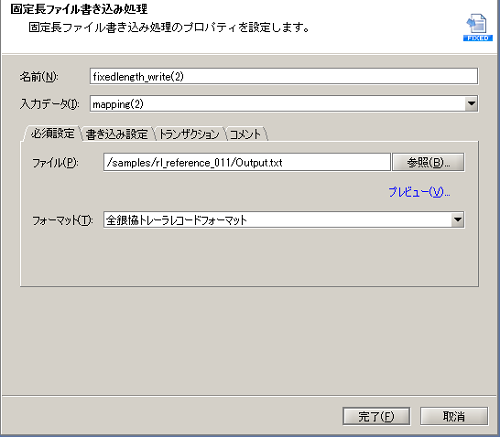Image resolution: width=500 pixels, height=437 pixels.
Task: Focus the 名前 field containing fixedlength_write(2)
Action: (284, 76)
